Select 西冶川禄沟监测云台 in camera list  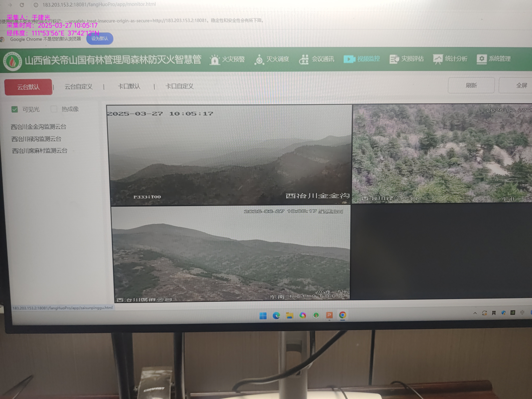click(36, 139)
